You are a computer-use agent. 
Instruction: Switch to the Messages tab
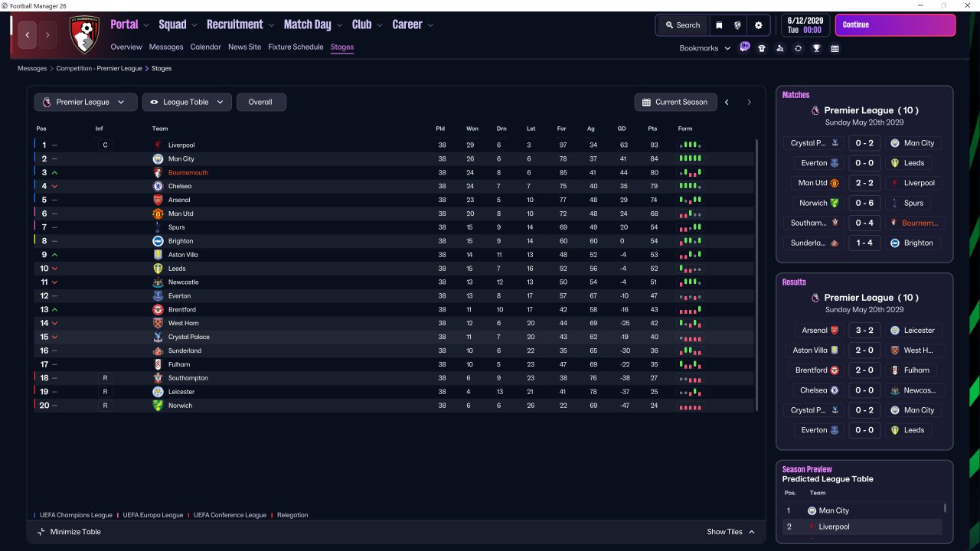tap(166, 47)
